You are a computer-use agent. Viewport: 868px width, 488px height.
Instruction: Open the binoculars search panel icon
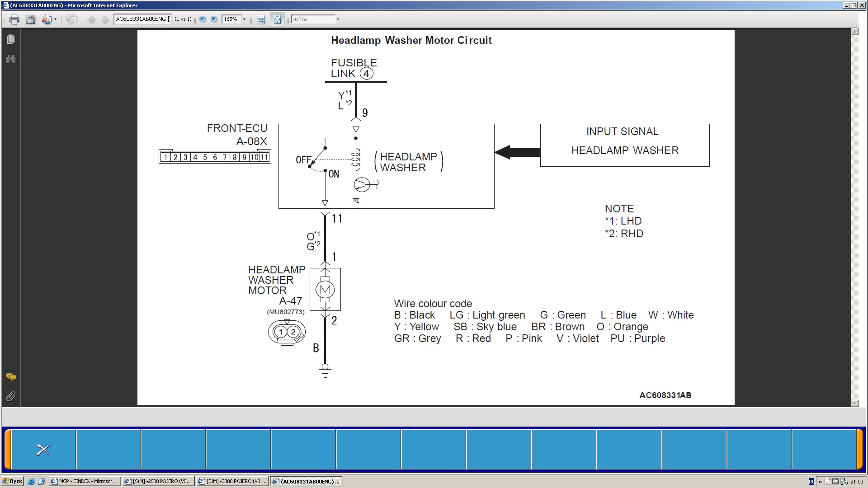tap(11, 59)
